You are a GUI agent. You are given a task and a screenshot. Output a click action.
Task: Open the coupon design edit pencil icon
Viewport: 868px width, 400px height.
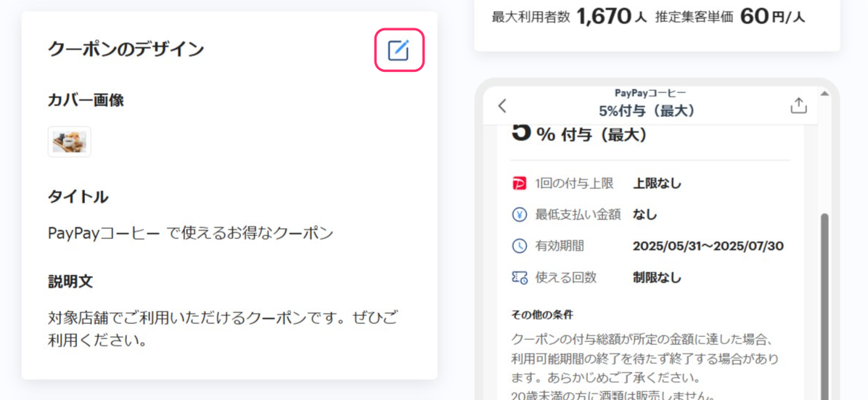[398, 50]
